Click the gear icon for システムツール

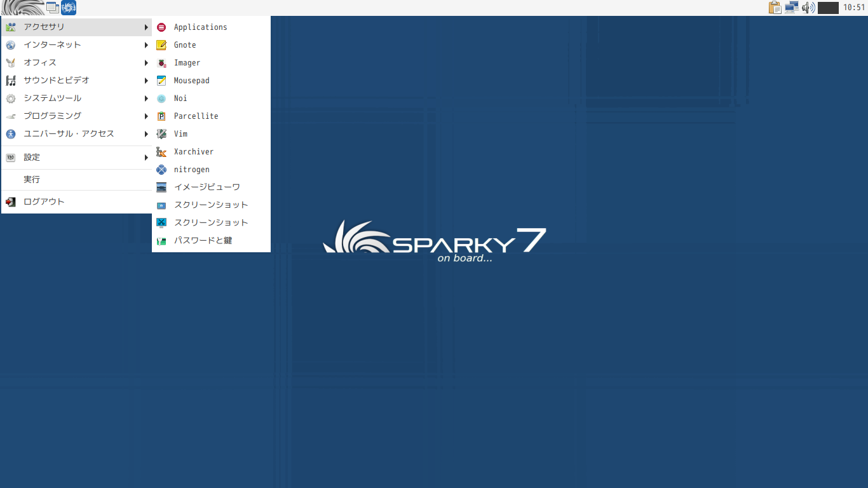[x=11, y=98]
